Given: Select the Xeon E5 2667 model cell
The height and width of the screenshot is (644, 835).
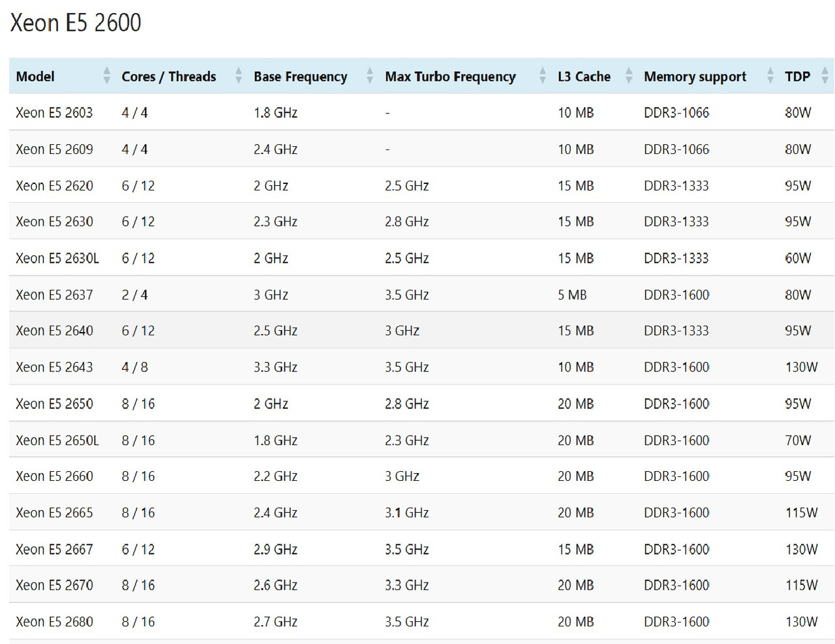Looking at the screenshot, I should coord(54,549).
